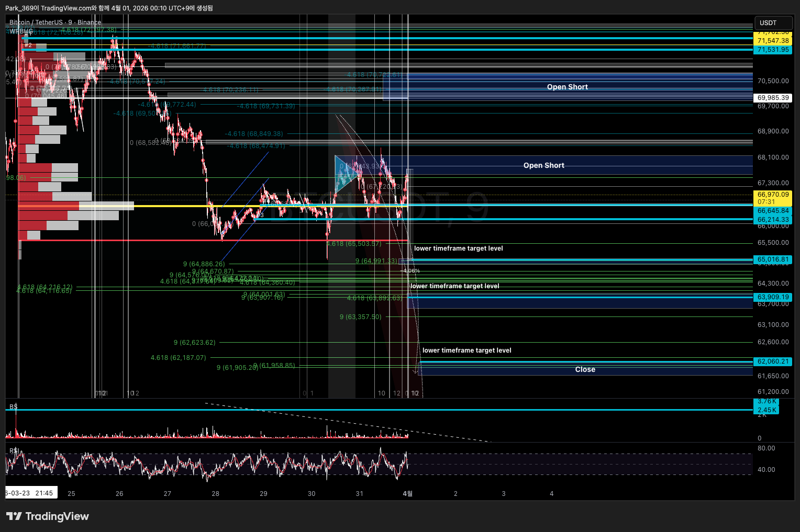Click the 67,300.00 price axis value
Screen dimensions: 800x532
[773, 183]
